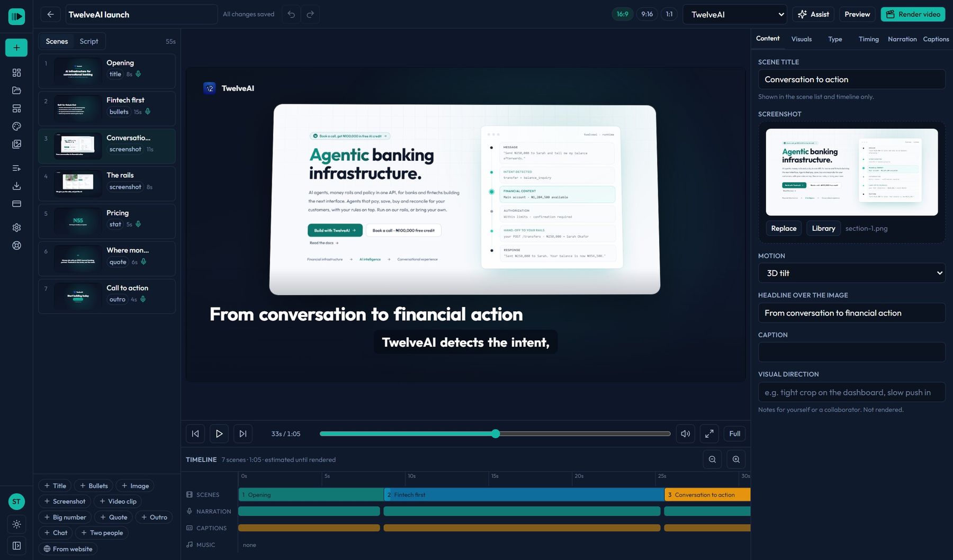Viewport: 953px width, 560px height.
Task: Open the TwelveAI brand dropdown
Action: (x=734, y=14)
